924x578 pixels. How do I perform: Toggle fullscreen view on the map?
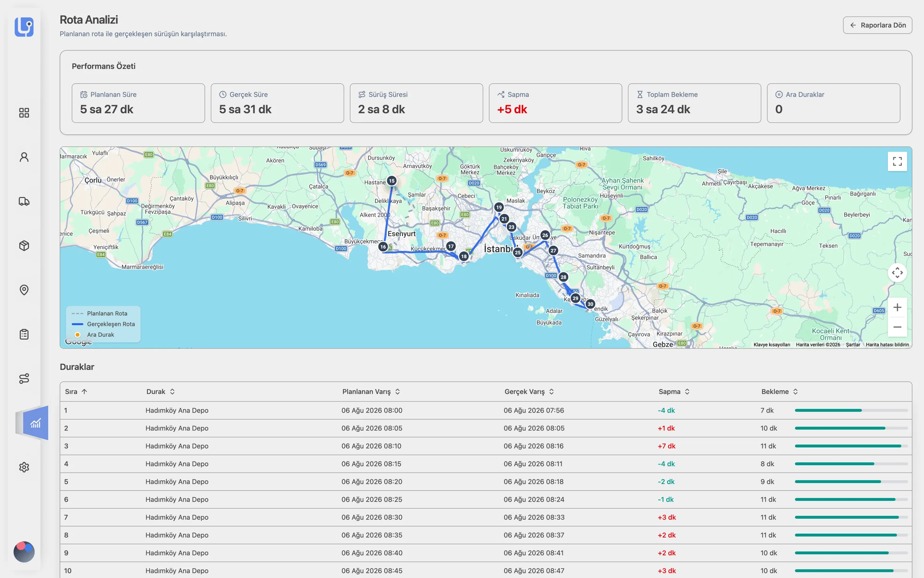point(897,161)
